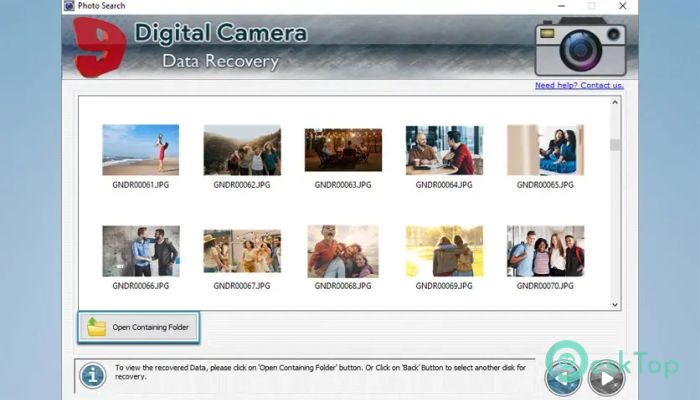
Task: Minimize the Photo Search window
Action: coord(562,6)
